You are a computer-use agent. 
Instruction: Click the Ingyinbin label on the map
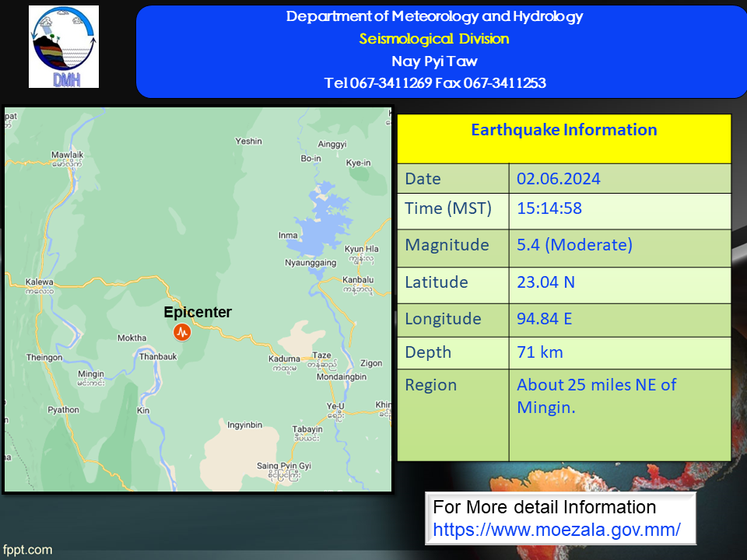[x=245, y=425]
